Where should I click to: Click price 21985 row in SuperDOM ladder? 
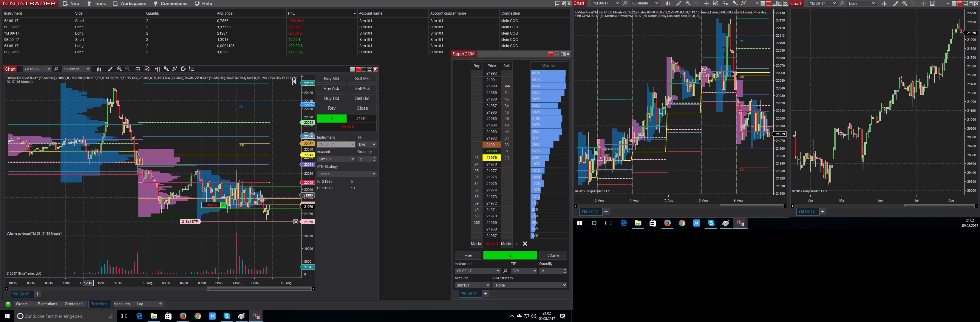click(x=491, y=119)
